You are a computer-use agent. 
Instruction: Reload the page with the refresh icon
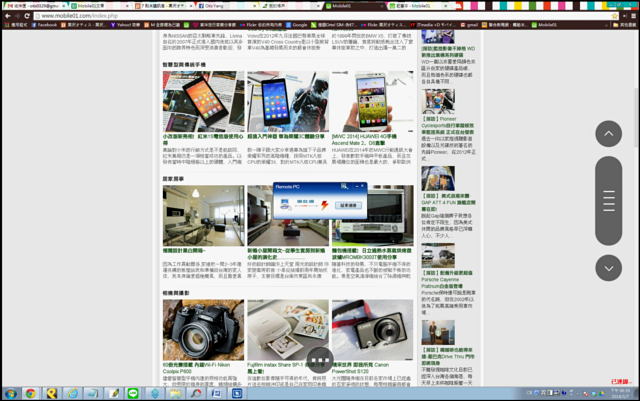27,16
